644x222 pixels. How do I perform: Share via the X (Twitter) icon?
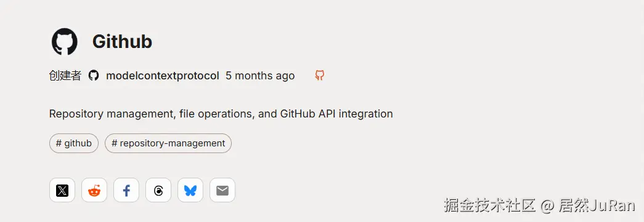(62, 190)
